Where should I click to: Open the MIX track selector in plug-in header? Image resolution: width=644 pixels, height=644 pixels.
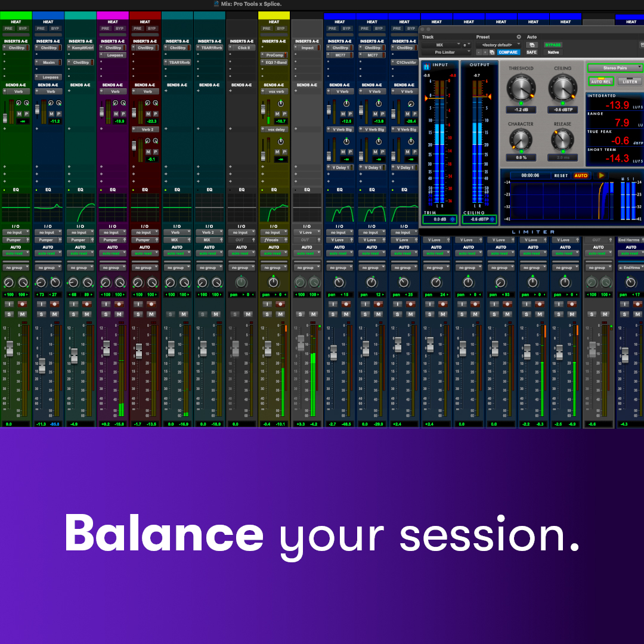tap(441, 45)
